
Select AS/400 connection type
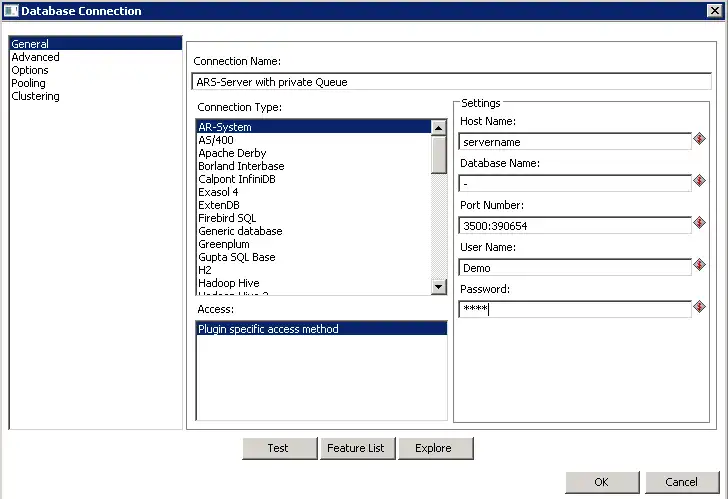314,140
